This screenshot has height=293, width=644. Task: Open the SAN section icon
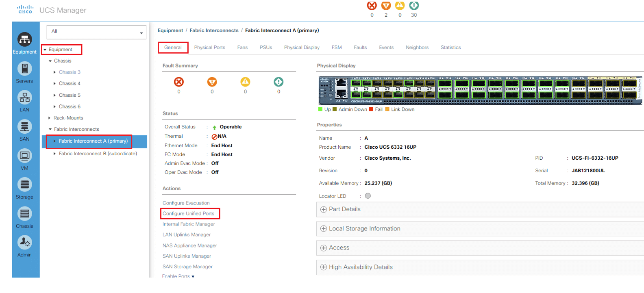tap(24, 127)
